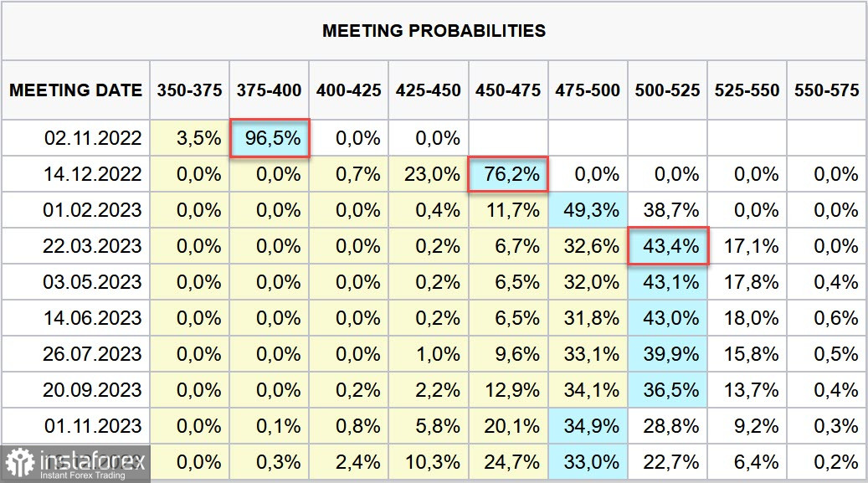The height and width of the screenshot is (483, 868).
Task: Click the highlighted 96,5% cell
Action: click(x=270, y=138)
